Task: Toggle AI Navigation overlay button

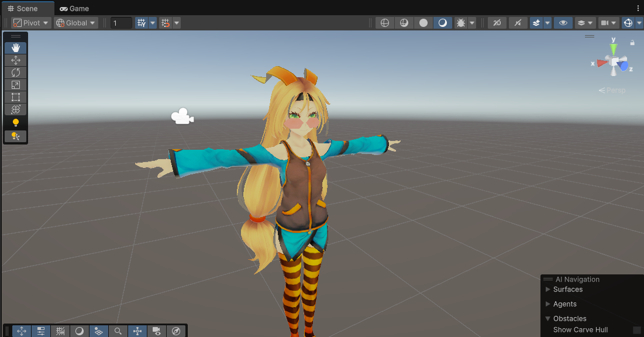Action: tap(99, 331)
